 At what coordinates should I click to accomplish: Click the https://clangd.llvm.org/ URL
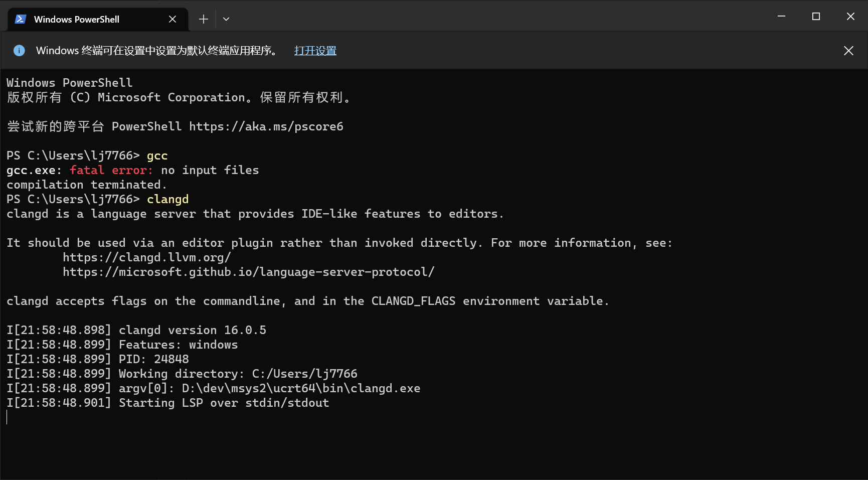pos(146,257)
